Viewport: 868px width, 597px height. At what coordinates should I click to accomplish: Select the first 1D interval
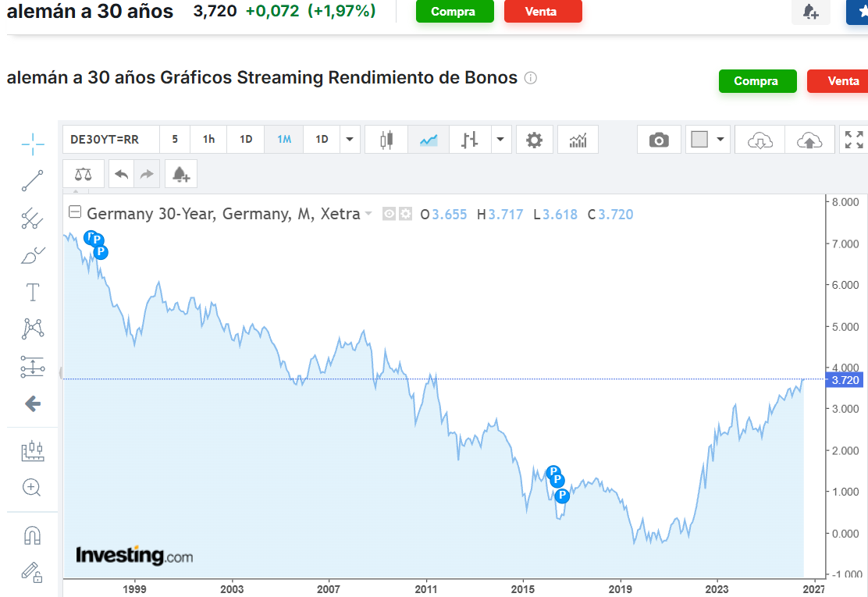click(246, 140)
